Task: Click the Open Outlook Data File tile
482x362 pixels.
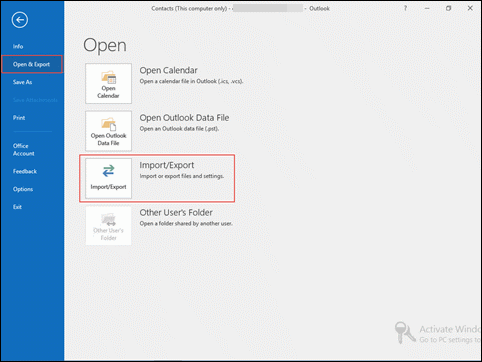Action: click(x=108, y=131)
